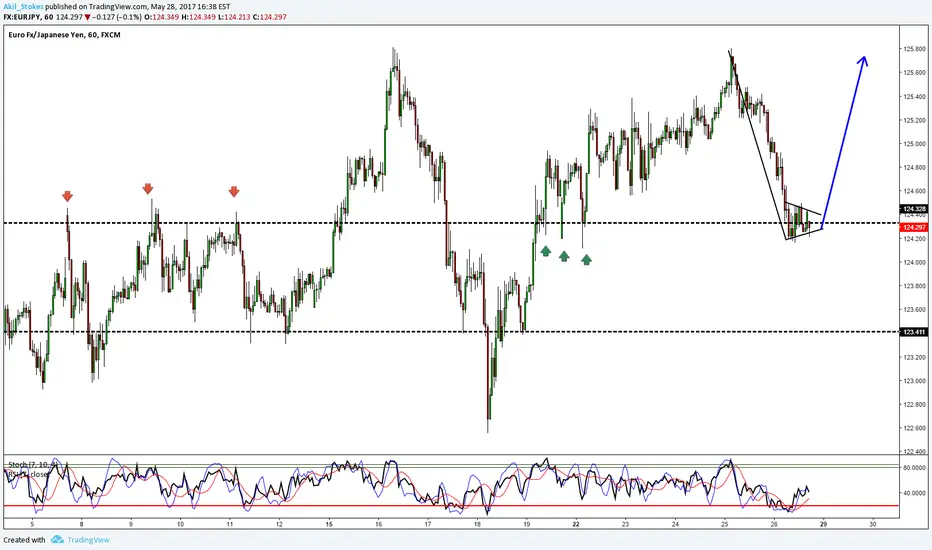Click the 123.600 price axis label
932x550 pixels.
(x=915, y=310)
